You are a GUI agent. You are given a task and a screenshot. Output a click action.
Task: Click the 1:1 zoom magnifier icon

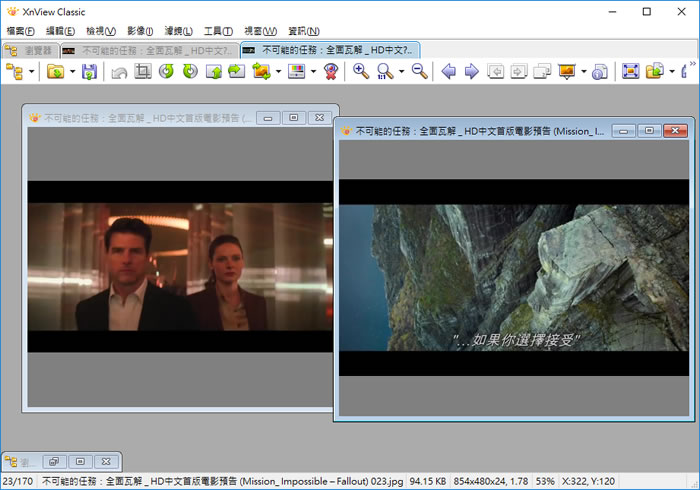tap(384, 71)
